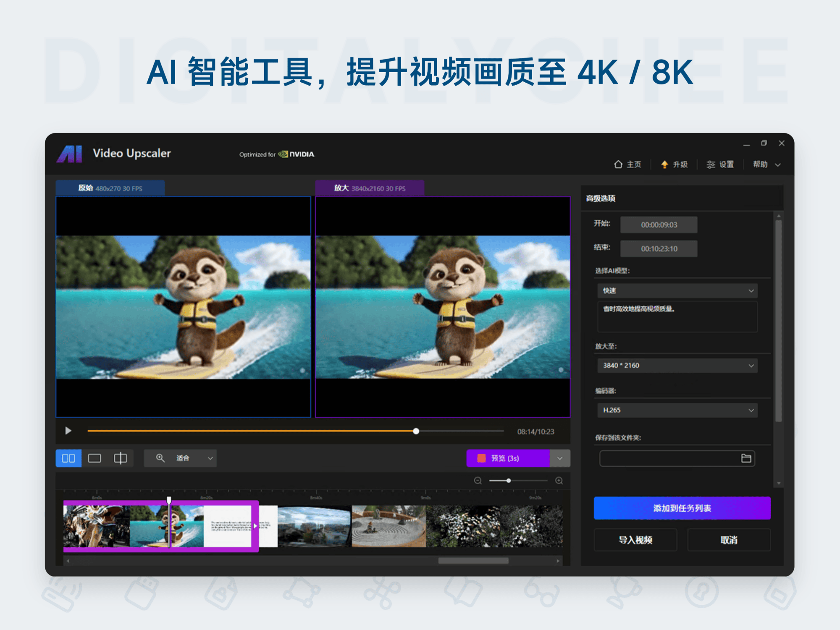Open the AI model dropdown showing 快速

point(677,290)
